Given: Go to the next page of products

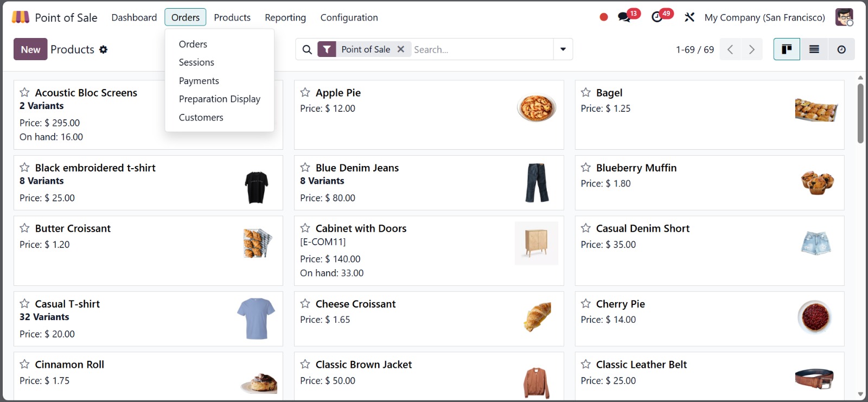Looking at the screenshot, I should click(751, 49).
